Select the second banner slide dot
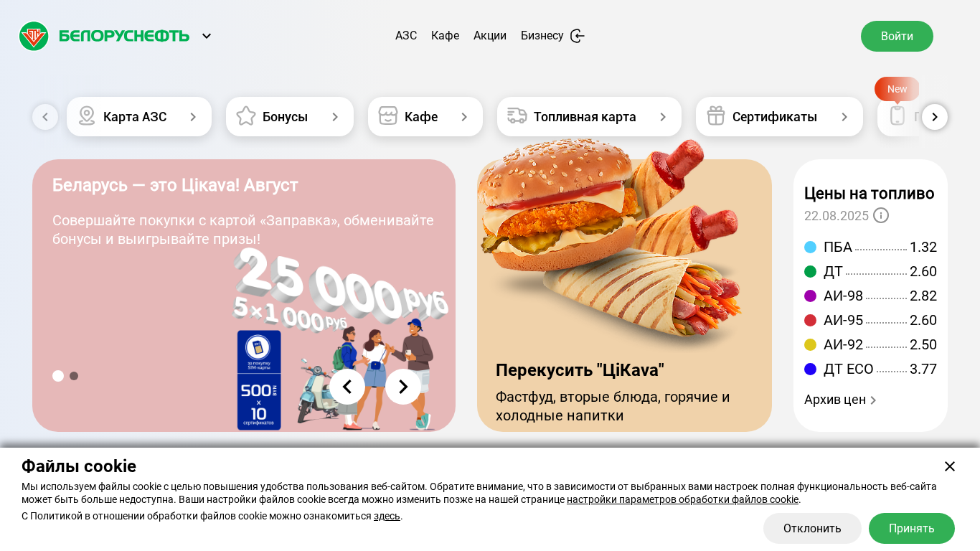 74,376
